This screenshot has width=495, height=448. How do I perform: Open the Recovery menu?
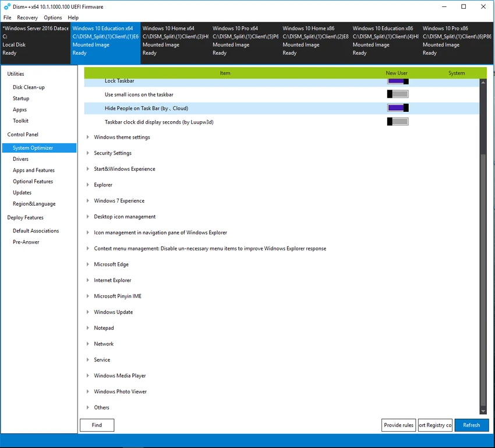(27, 17)
